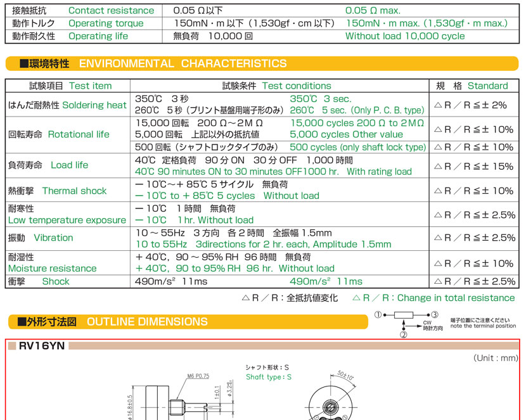Viewport: 526px width, 420px height.
Task: Click terminal ① in the resistor schematic
Action: click(378, 315)
